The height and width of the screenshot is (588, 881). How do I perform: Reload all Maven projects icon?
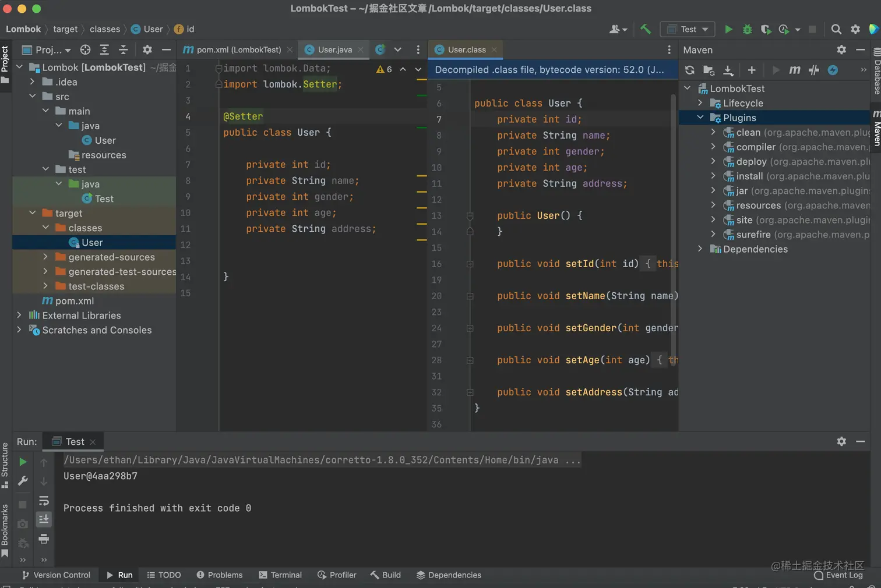[x=690, y=70]
